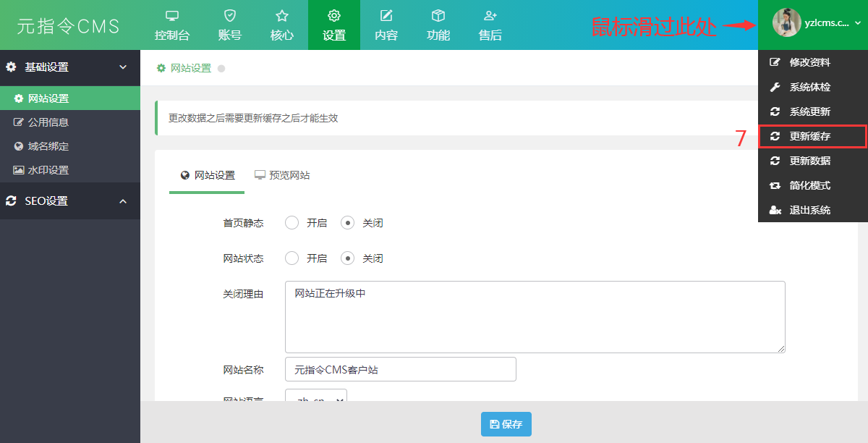Screen dimensions: 868x443
Task: Switch to the 预览网站 tab
Action: 282,175
